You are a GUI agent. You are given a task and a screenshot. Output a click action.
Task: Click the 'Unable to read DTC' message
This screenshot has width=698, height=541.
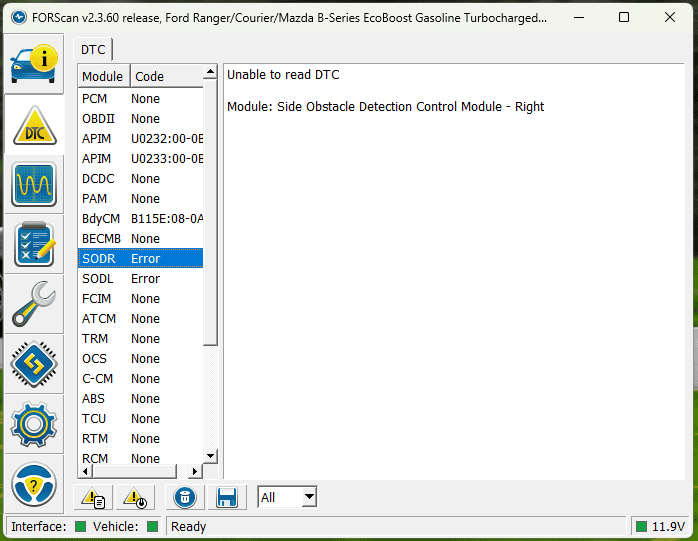pos(283,74)
